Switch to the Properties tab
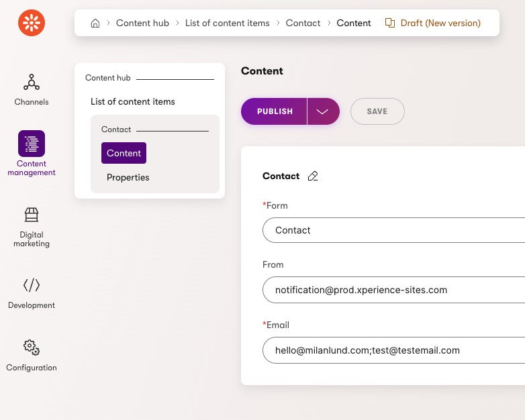The image size is (525, 420). point(128,178)
